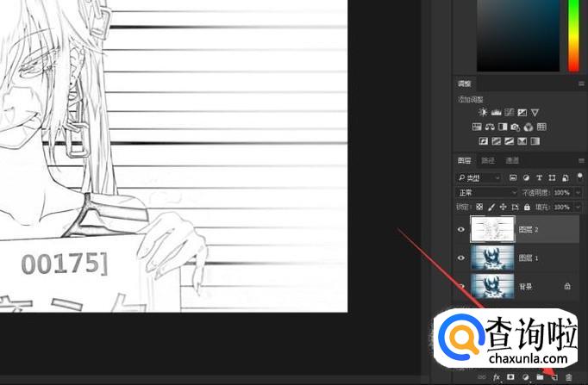Add a Threshold adjustment
The height and width of the screenshot is (385, 588).
click(509, 141)
